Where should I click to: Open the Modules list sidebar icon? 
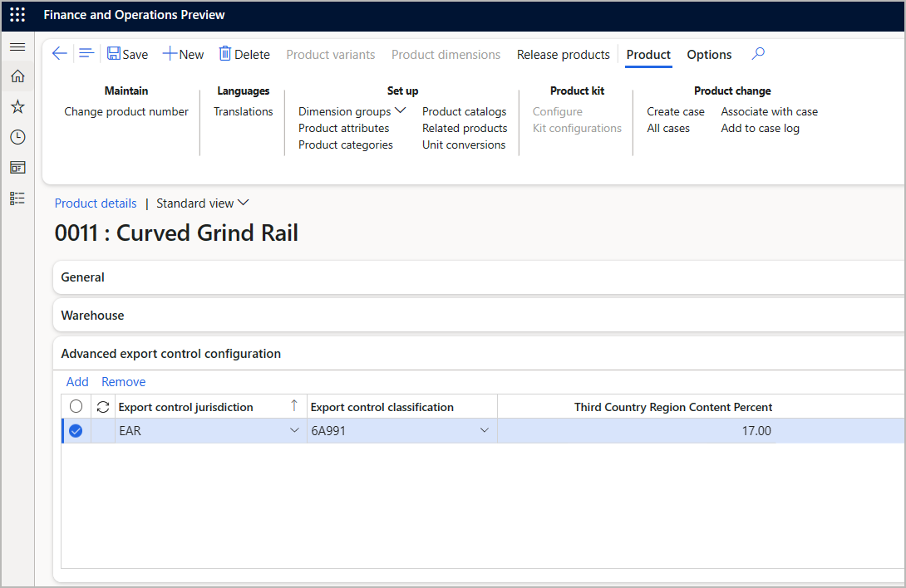click(x=17, y=198)
